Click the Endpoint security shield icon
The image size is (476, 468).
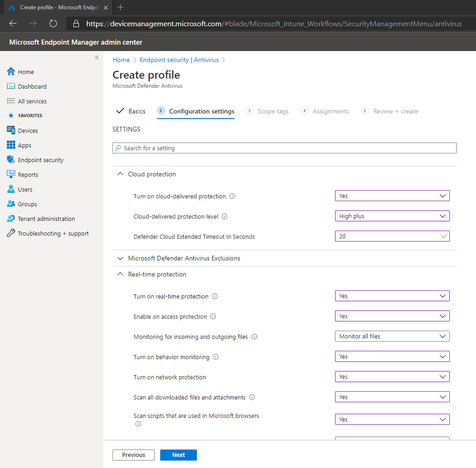(11, 160)
